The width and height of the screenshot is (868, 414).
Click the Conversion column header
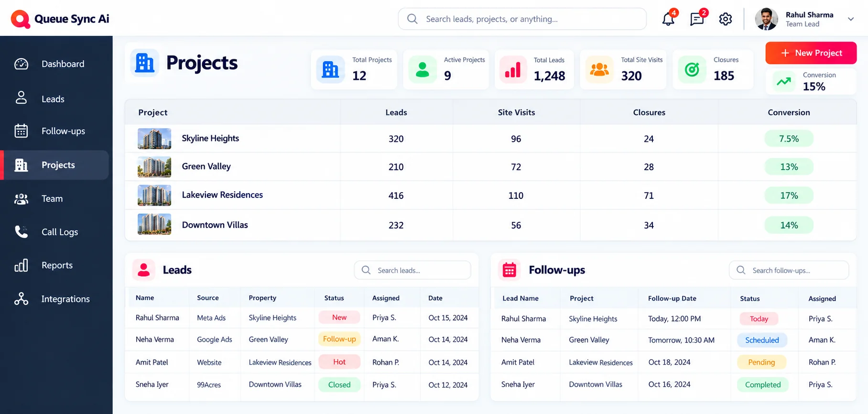[789, 112]
